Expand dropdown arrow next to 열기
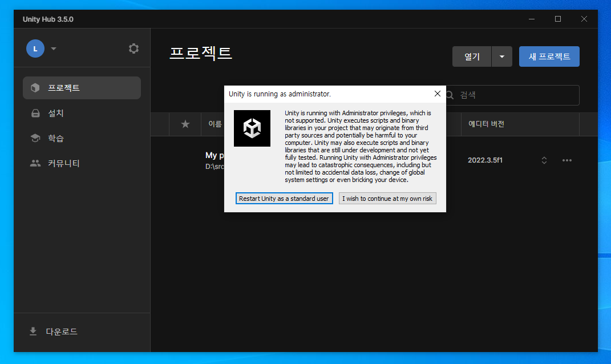Viewport: 611px width, 364px height. (502, 56)
